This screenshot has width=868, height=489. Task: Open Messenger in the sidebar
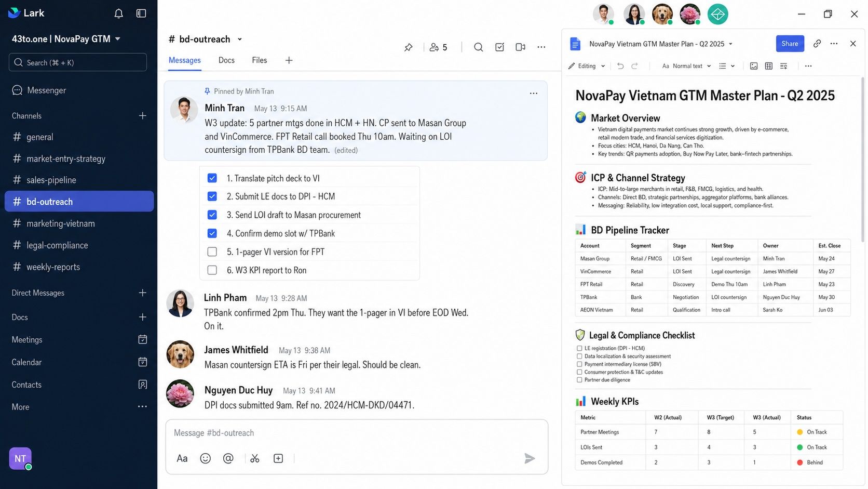point(79,90)
